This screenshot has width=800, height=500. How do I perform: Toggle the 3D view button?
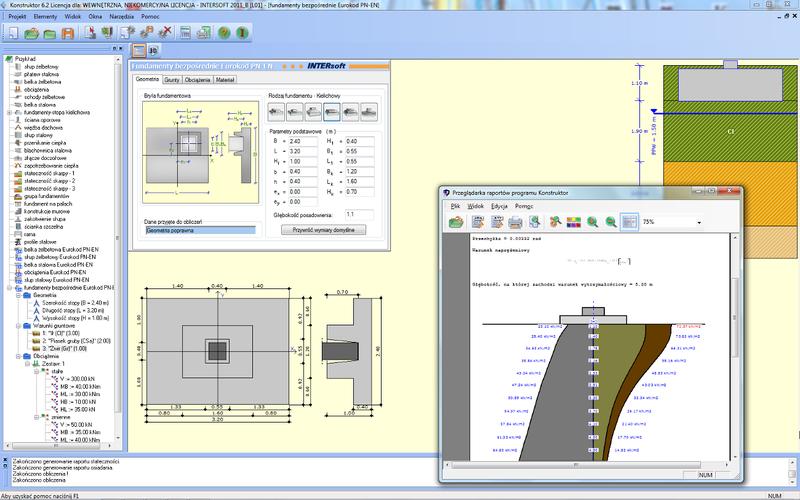coord(154,50)
